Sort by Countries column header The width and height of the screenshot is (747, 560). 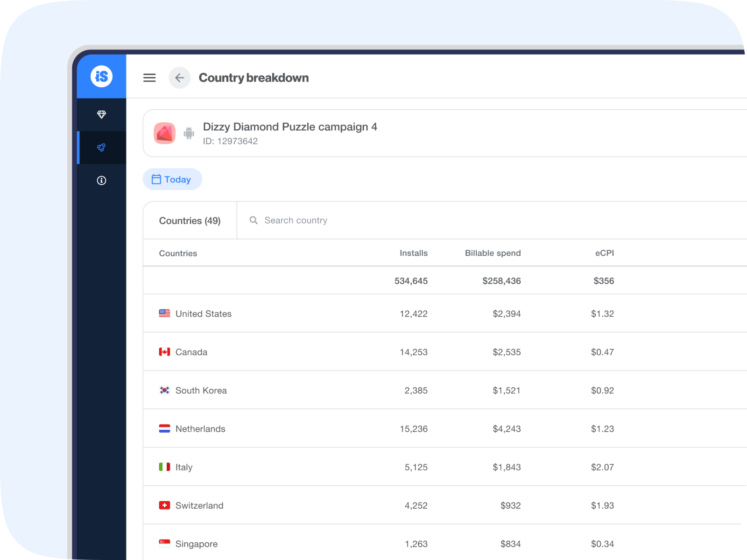click(x=178, y=253)
